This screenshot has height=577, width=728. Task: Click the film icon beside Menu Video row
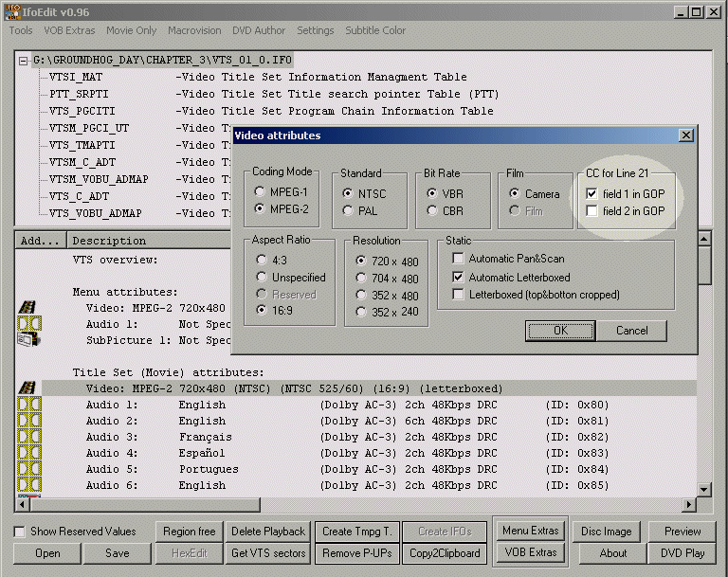(27, 307)
